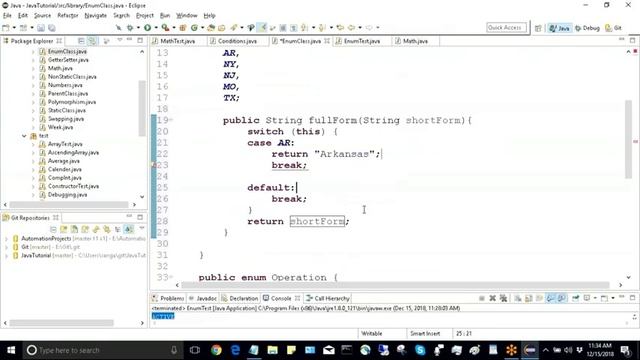Open the Project menu
Viewport: 640px width, 360px height.
point(144,16)
